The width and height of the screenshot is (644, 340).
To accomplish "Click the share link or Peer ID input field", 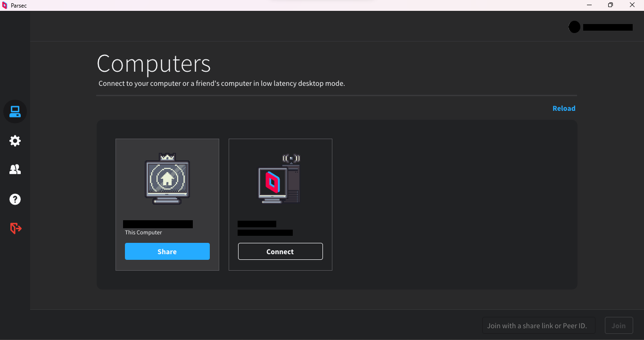I will tap(538, 325).
